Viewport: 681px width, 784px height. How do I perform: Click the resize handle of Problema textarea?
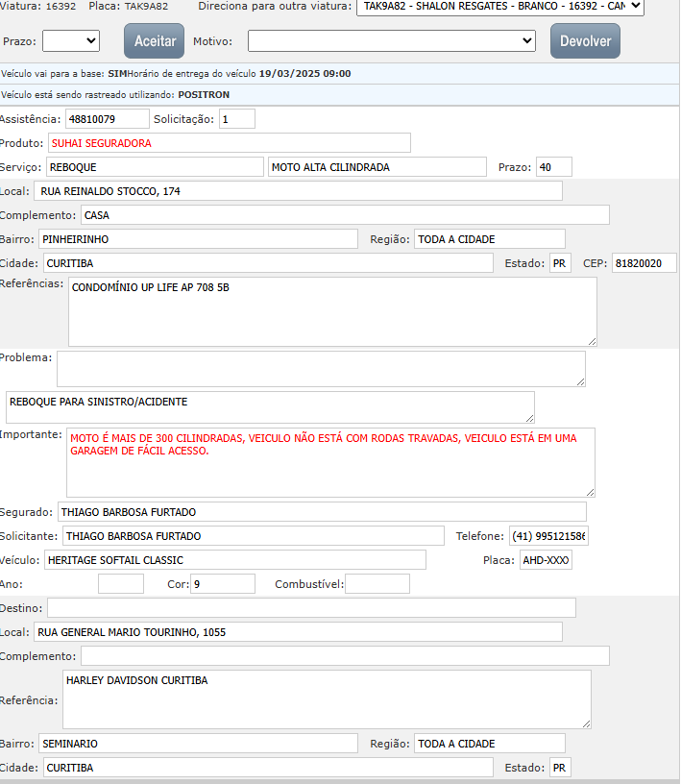(x=580, y=382)
